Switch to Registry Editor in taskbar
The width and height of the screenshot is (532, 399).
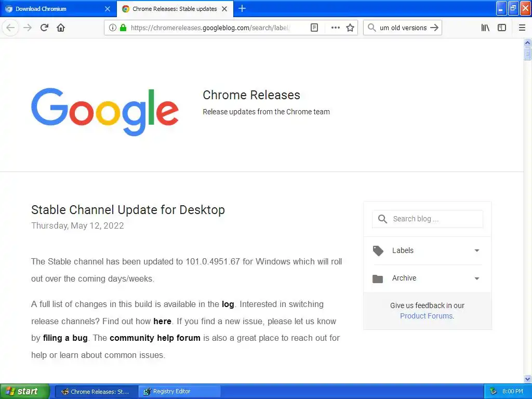tap(179, 392)
